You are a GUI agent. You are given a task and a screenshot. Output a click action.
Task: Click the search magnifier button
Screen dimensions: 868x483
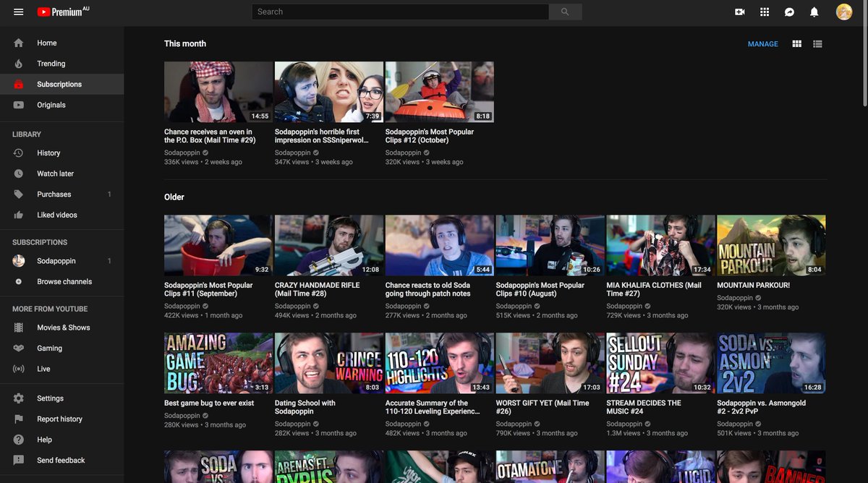click(x=565, y=12)
